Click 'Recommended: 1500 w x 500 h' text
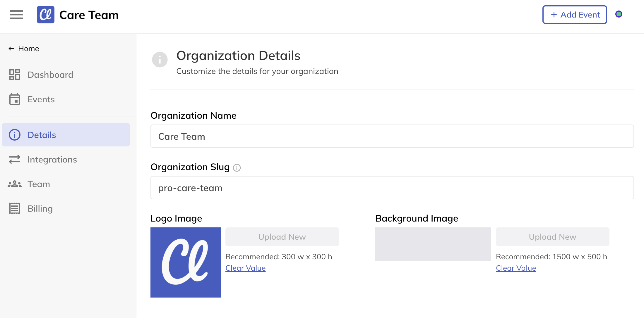This screenshot has height=318, width=644. (551, 257)
